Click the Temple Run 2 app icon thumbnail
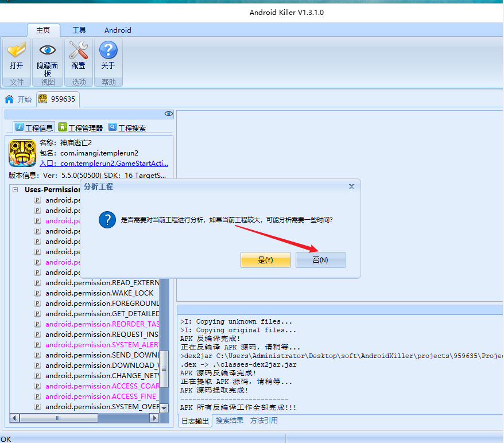Viewport: 504px width, 443px height. (22, 153)
